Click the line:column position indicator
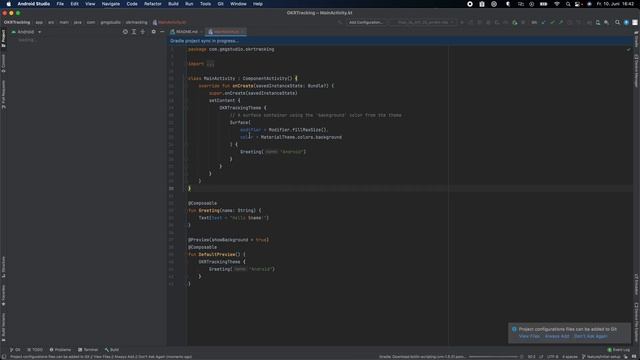 tap(531, 357)
